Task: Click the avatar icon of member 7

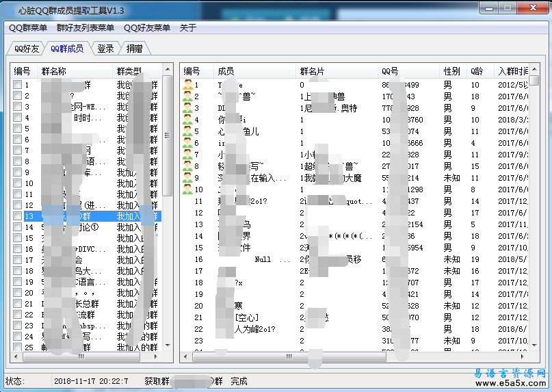Action: coord(187,154)
